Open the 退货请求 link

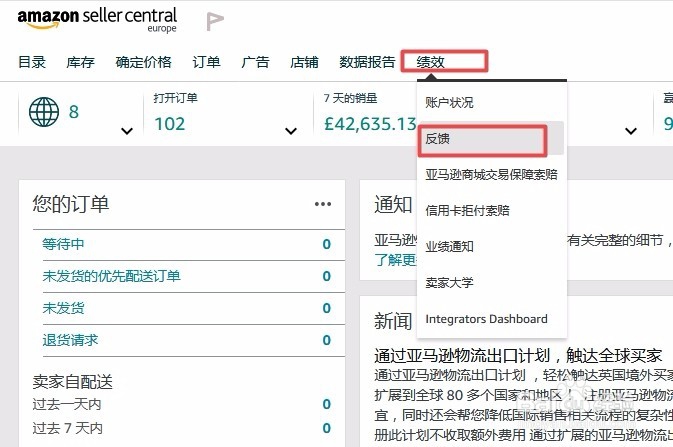click(x=70, y=340)
